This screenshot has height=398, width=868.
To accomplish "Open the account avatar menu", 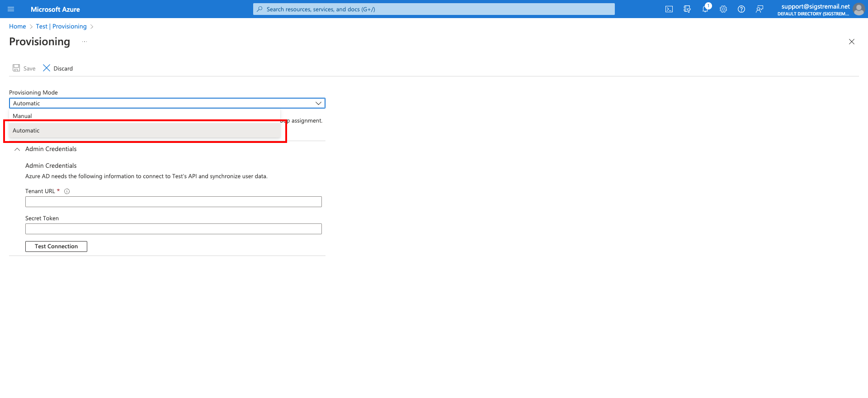I will (859, 9).
